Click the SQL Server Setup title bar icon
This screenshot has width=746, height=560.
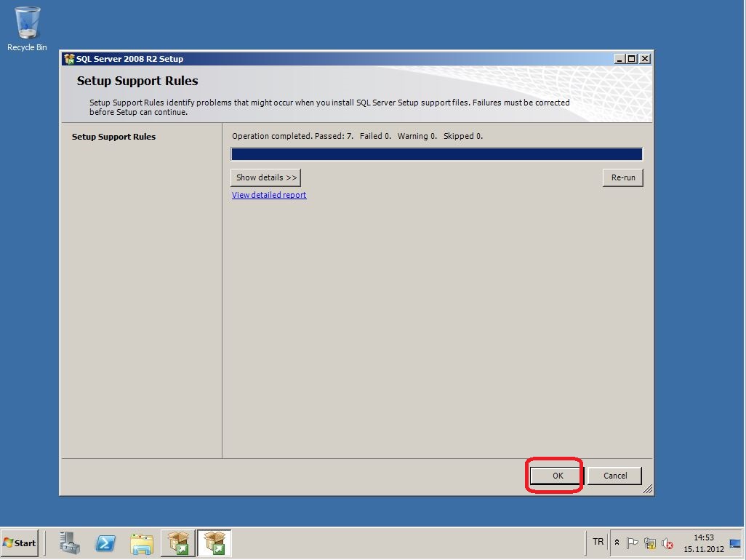click(70, 58)
